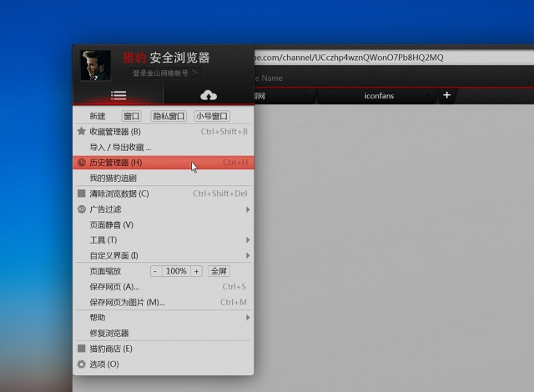Open 选项 (O) settings entry

[x=164, y=364]
